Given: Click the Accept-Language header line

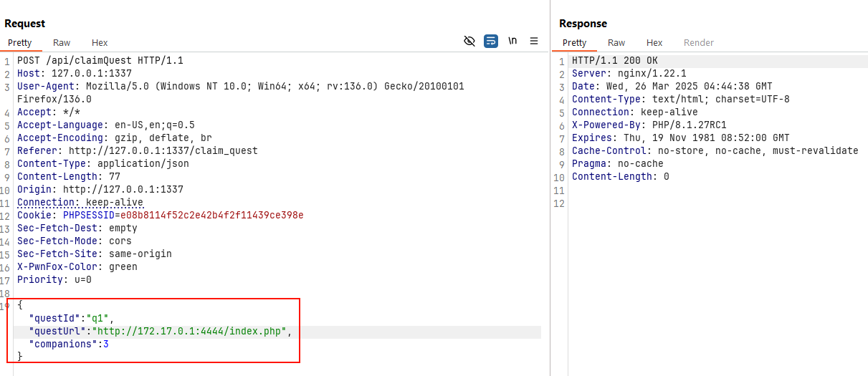Looking at the screenshot, I should [x=106, y=125].
